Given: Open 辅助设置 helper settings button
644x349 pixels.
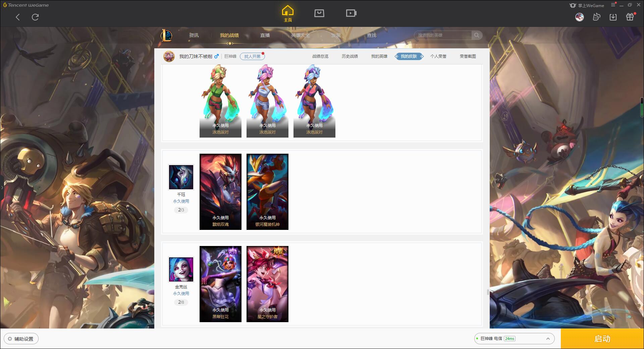Looking at the screenshot, I should pyautogui.click(x=21, y=339).
